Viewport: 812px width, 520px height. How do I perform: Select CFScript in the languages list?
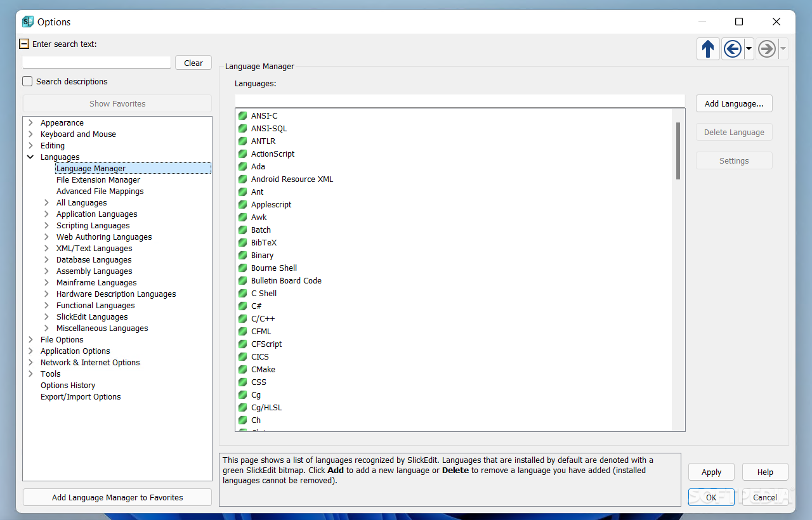(x=266, y=344)
